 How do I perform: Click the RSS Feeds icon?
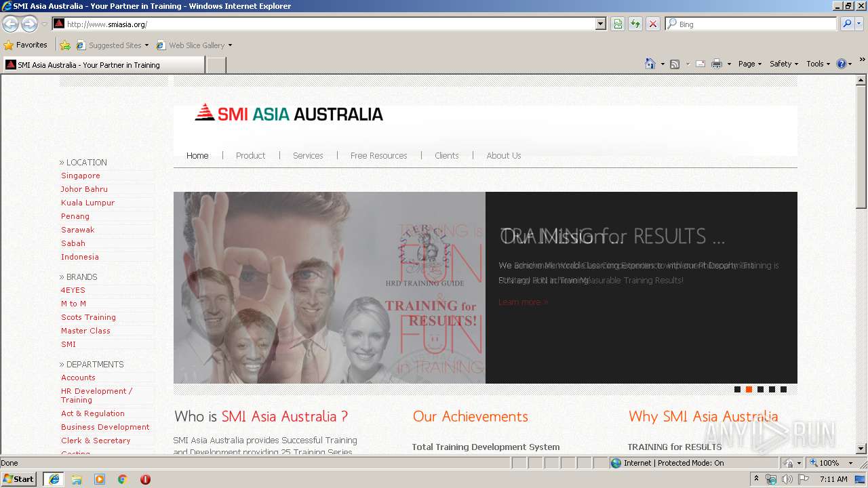(x=675, y=64)
